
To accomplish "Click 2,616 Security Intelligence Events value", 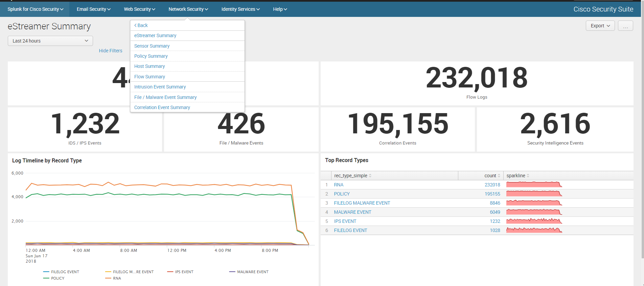I will [x=555, y=124].
